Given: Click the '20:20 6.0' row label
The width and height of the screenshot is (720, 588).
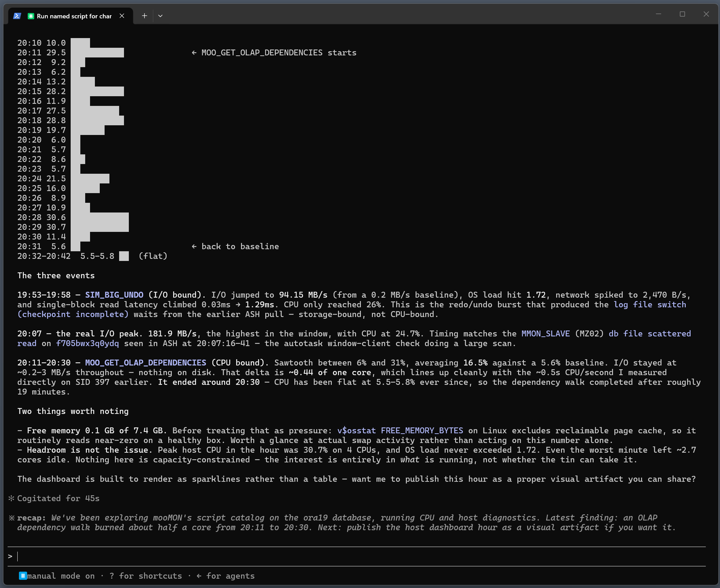Looking at the screenshot, I should tap(42, 140).
